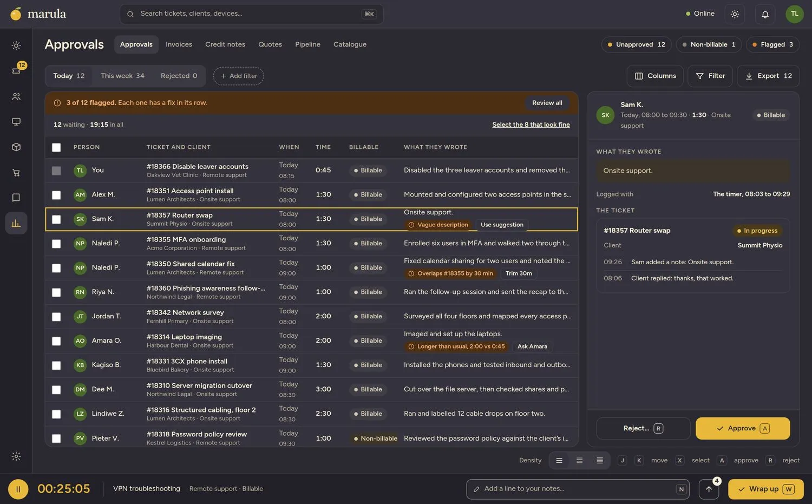Click Trim 30m on Shared calendar fix
Viewport: 812px width, 504px height.
[519, 273]
